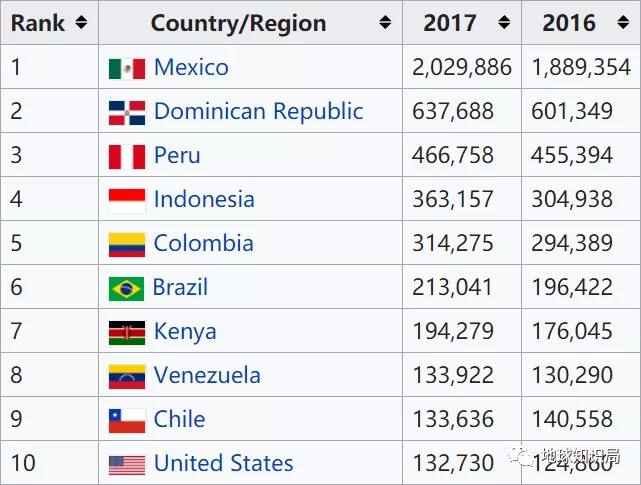Click the Mexico flag icon
Image resolution: width=641 pixels, height=485 pixels.
tap(127, 68)
